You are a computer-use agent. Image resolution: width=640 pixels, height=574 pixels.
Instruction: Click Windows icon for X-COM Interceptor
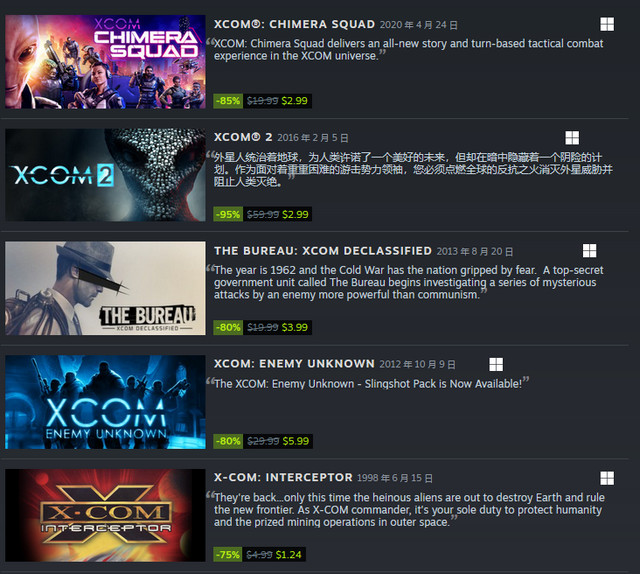click(x=607, y=478)
